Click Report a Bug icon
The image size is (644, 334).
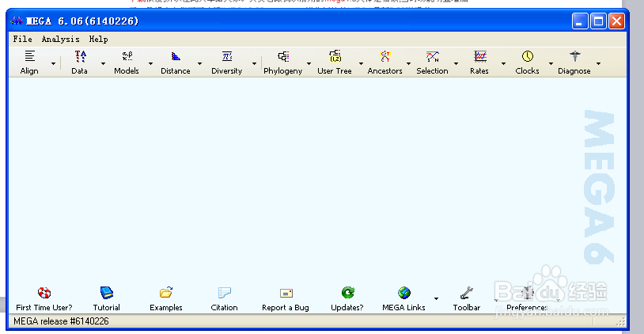click(x=286, y=293)
